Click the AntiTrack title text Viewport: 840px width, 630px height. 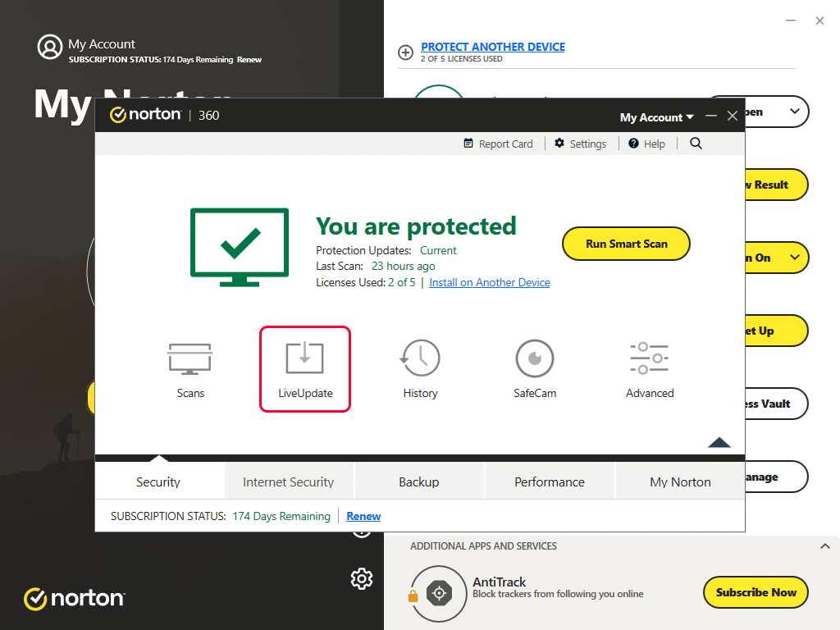[500, 582]
